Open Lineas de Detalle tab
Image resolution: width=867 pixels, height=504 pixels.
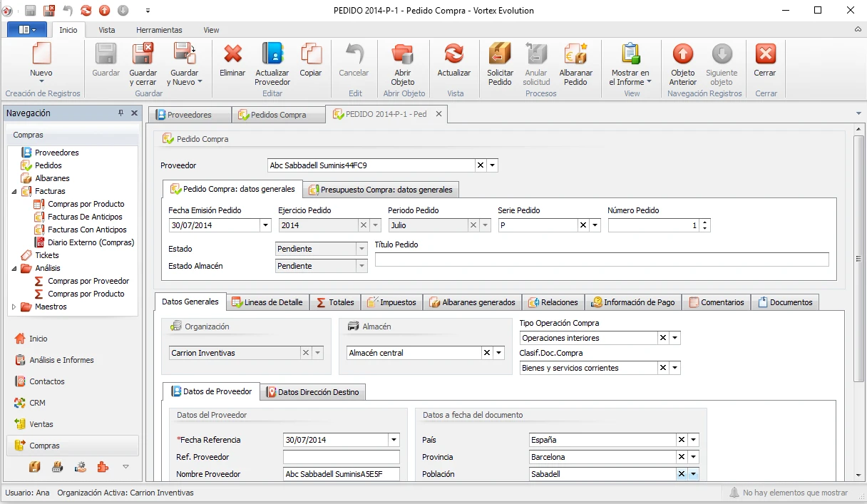coord(267,302)
